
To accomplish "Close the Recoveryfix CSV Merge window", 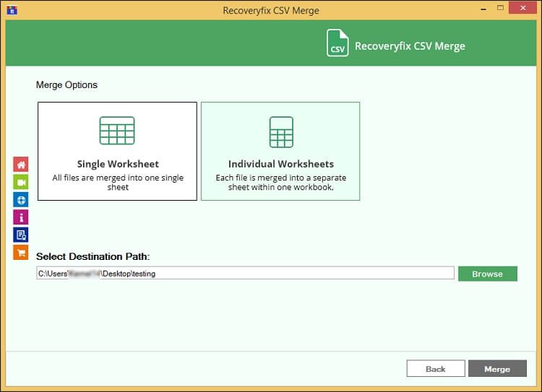I will (x=522, y=8).
